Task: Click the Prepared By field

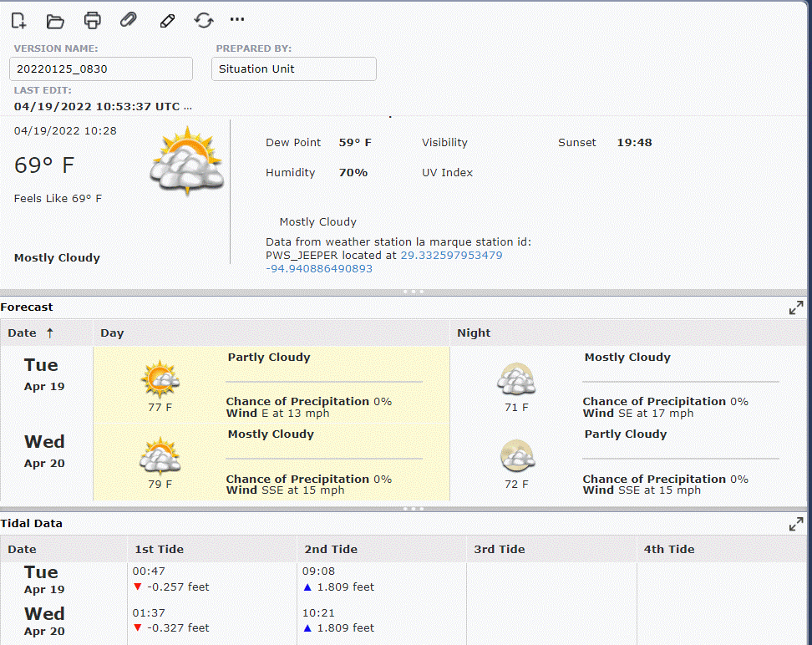Action: point(293,69)
